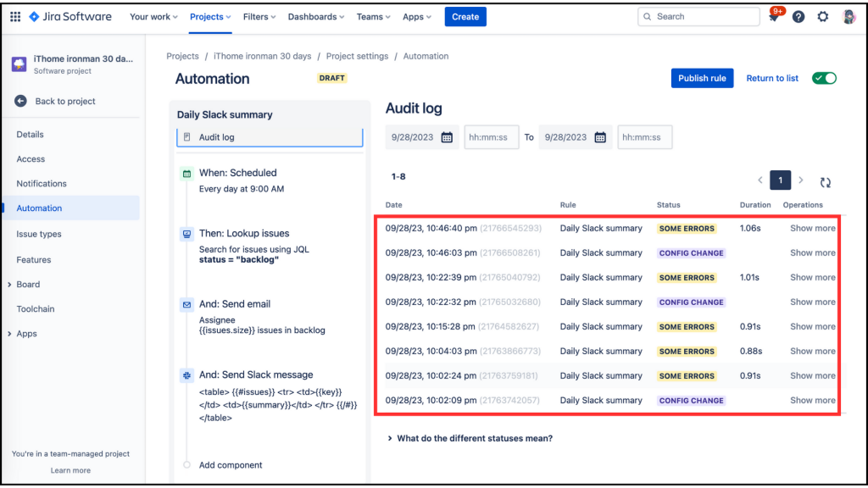Open the Apps dropdown in top bar
The image size is (868, 488).
tap(417, 17)
